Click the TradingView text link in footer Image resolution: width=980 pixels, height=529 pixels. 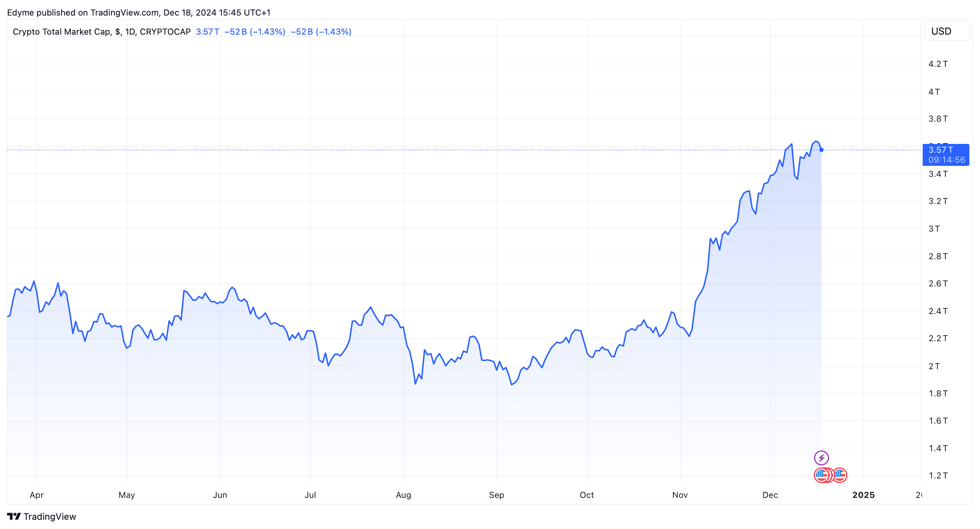pyautogui.click(x=50, y=517)
